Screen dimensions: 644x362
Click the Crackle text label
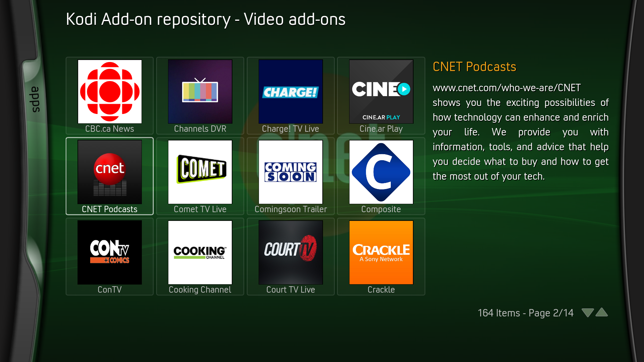pyautogui.click(x=381, y=290)
